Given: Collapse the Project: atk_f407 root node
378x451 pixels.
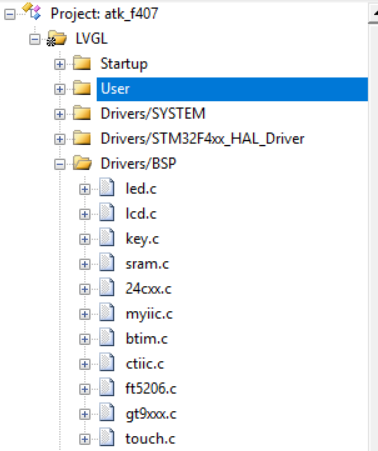Looking at the screenshot, I should 10,14.
